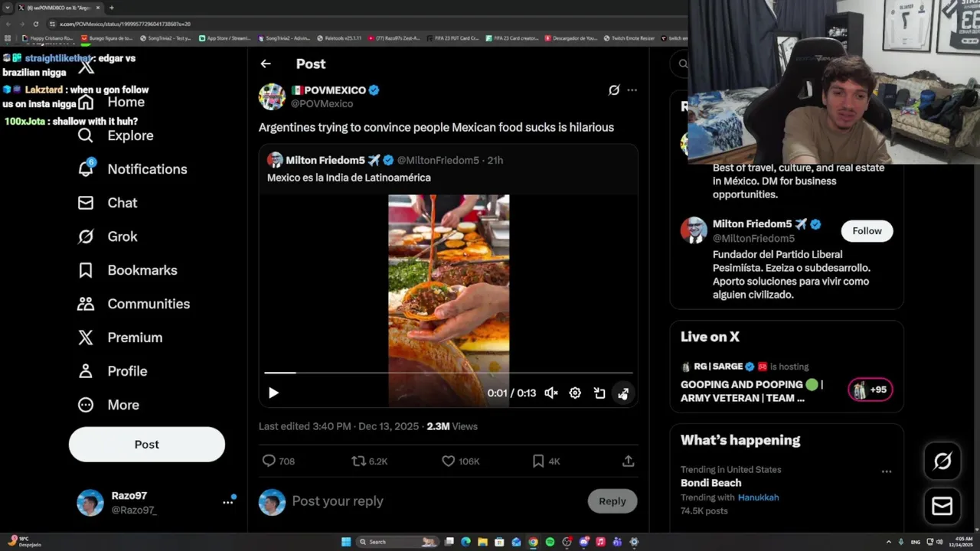Screen dimensions: 980x551
Task: Open replies via the 708 comment icon
Action: (x=278, y=461)
